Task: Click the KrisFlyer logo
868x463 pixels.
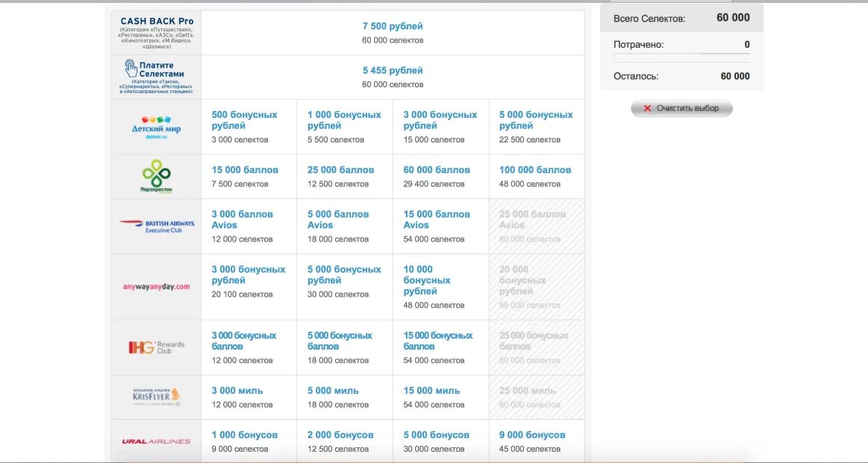Action: [x=156, y=397]
